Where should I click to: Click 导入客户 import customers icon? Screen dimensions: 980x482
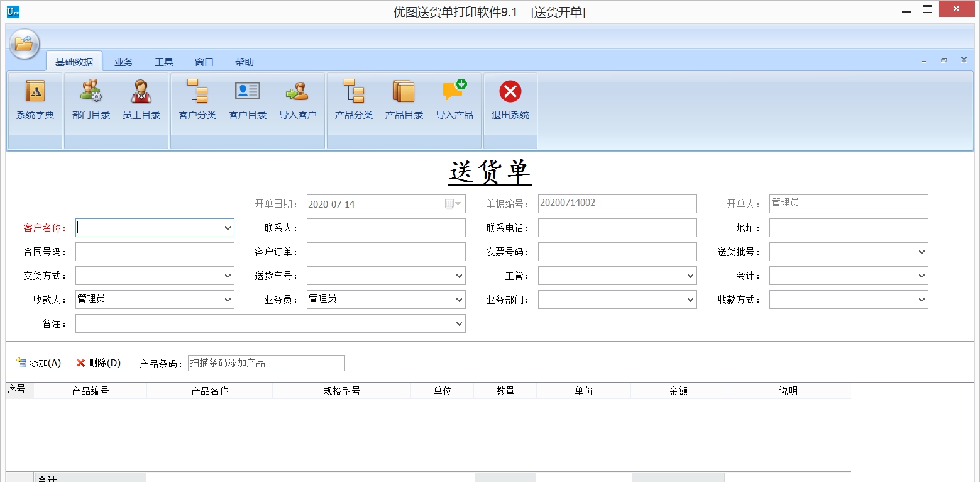tap(297, 92)
